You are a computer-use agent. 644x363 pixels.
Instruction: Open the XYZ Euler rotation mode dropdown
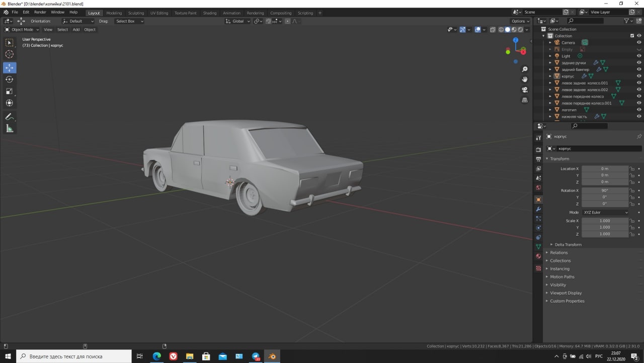[605, 212]
